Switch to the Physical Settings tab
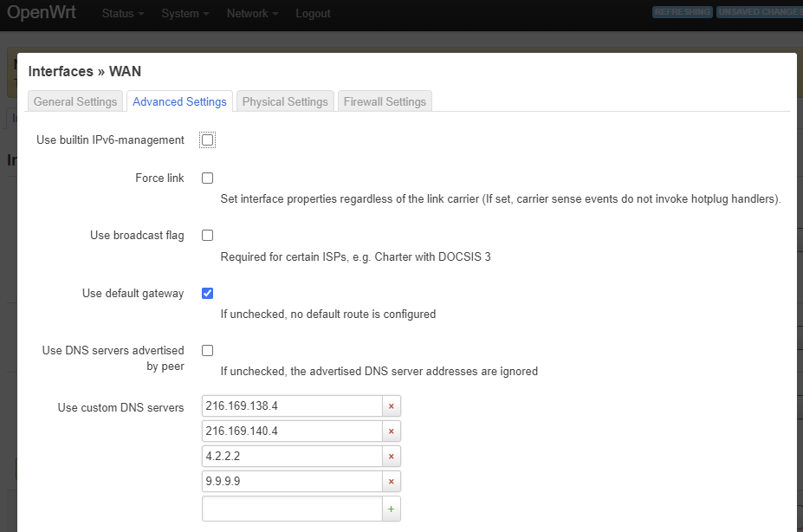 (284, 101)
